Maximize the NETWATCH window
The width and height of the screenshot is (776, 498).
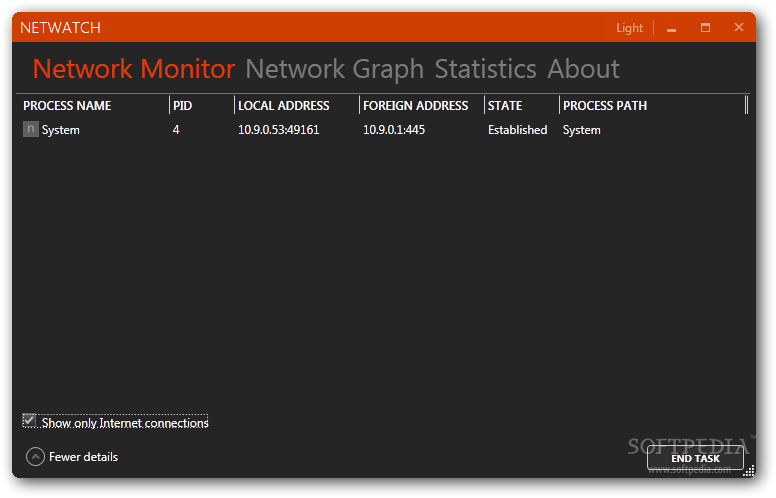(705, 28)
